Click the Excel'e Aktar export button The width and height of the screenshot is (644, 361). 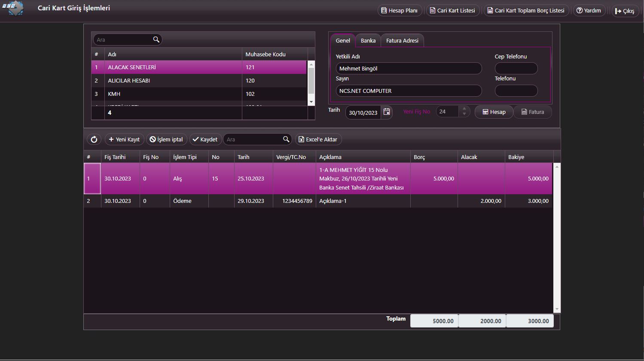click(x=318, y=139)
